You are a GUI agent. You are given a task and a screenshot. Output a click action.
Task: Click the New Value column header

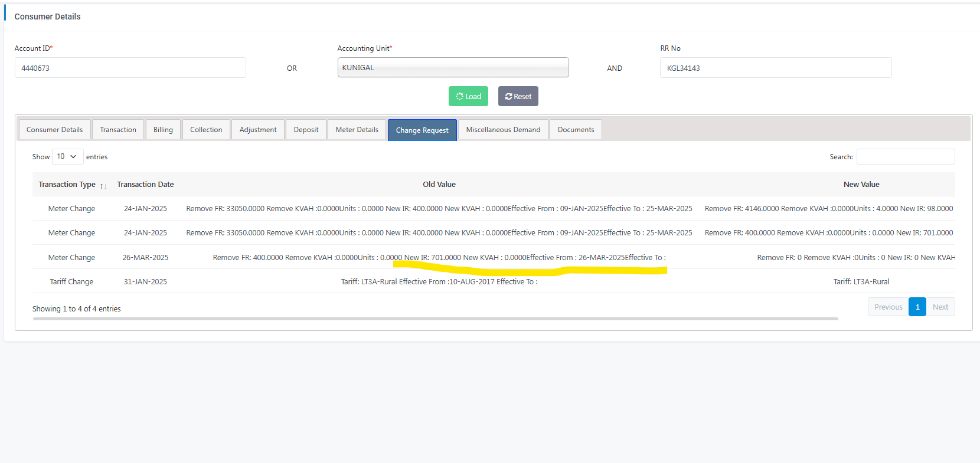pyautogui.click(x=861, y=185)
